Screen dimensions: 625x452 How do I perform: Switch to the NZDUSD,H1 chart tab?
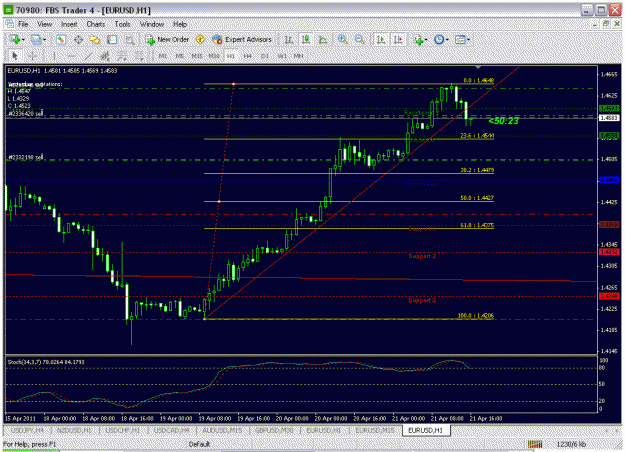click(74, 430)
